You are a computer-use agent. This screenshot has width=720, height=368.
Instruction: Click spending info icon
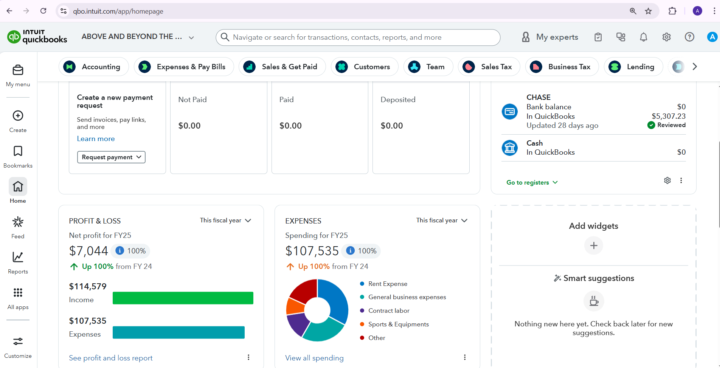(350, 251)
